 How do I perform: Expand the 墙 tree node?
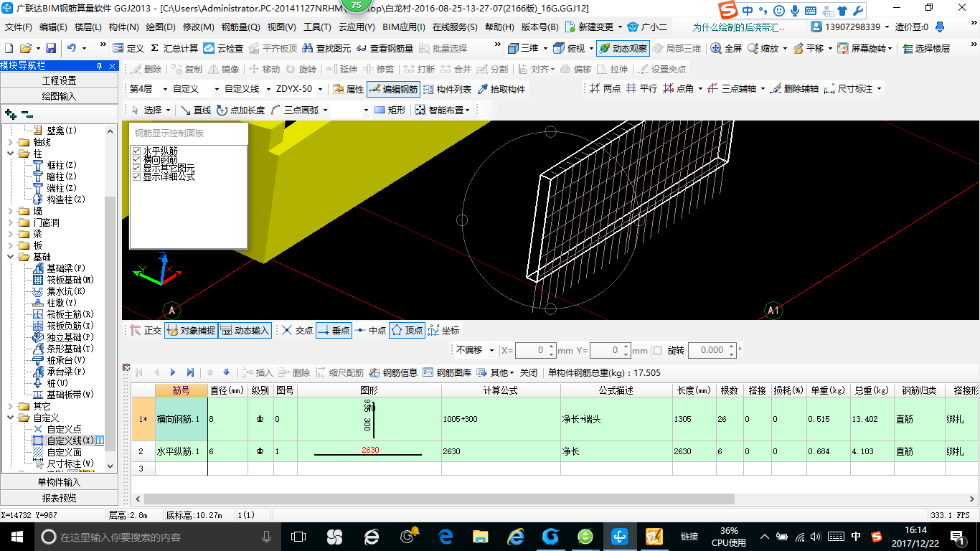point(10,211)
